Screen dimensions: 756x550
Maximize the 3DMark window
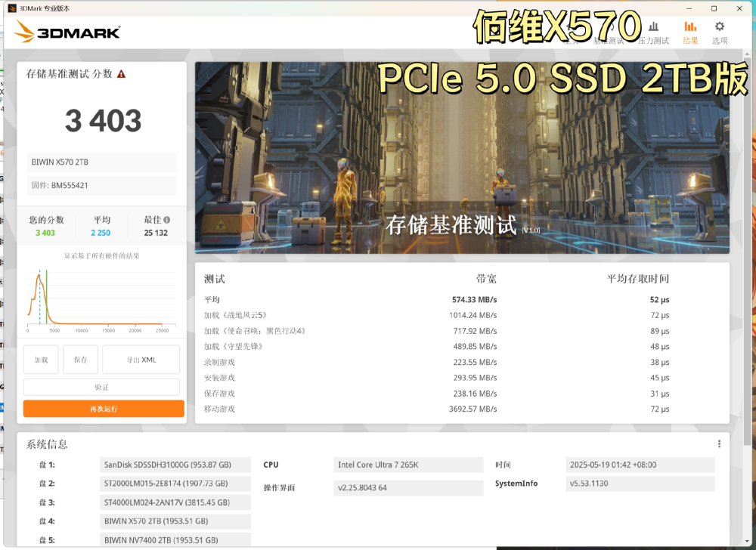[x=714, y=8]
